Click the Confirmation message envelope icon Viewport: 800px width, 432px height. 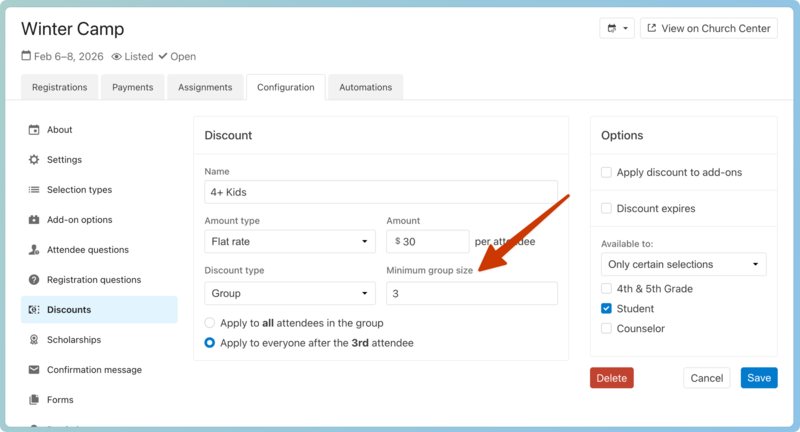[34, 370]
